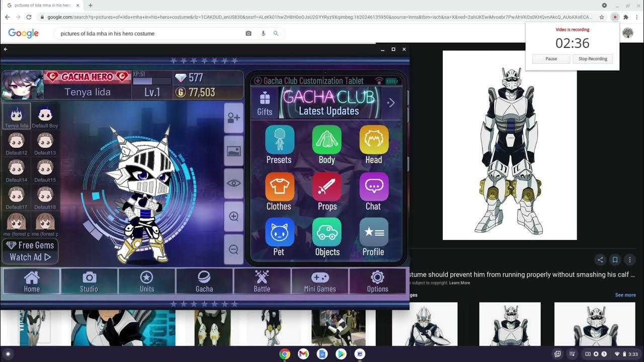The height and width of the screenshot is (362, 644).
Task: Select the Default Boy character slot
Action: tap(45, 116)
